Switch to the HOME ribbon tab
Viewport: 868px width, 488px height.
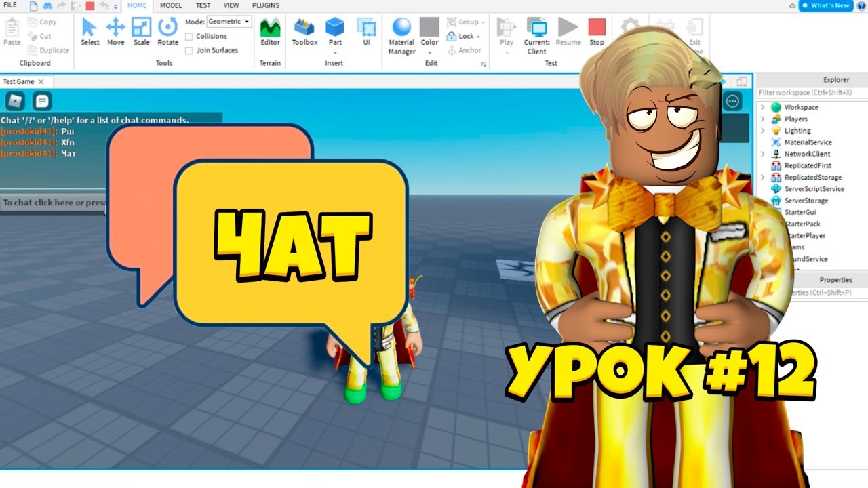(137, 5)
